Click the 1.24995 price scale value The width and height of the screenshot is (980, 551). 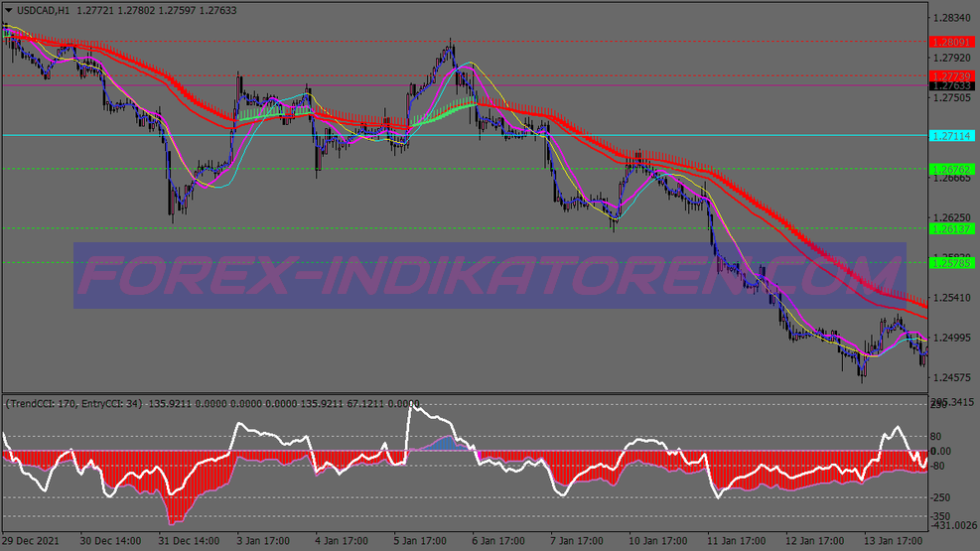[x=952, y=338]
